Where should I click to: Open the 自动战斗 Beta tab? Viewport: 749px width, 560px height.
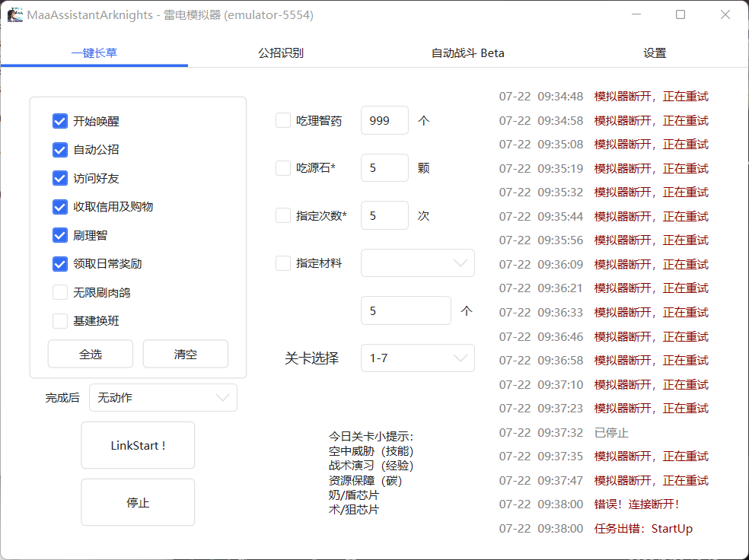[x=467, y=53]
